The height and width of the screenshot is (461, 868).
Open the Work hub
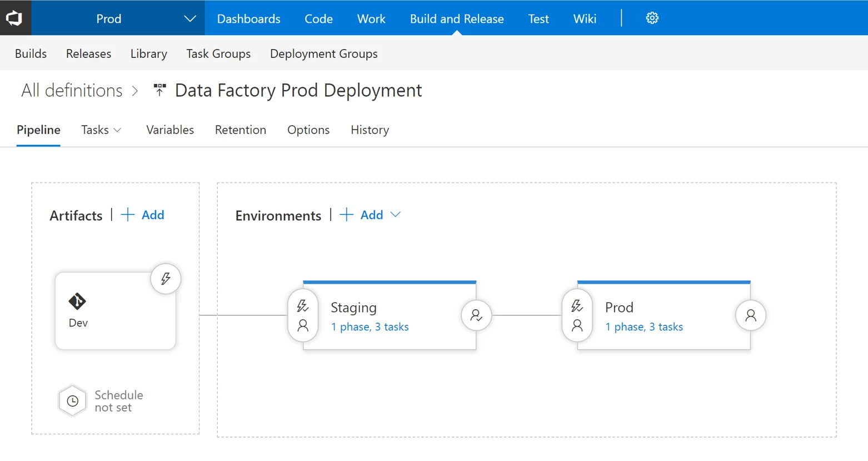point(371,18)
